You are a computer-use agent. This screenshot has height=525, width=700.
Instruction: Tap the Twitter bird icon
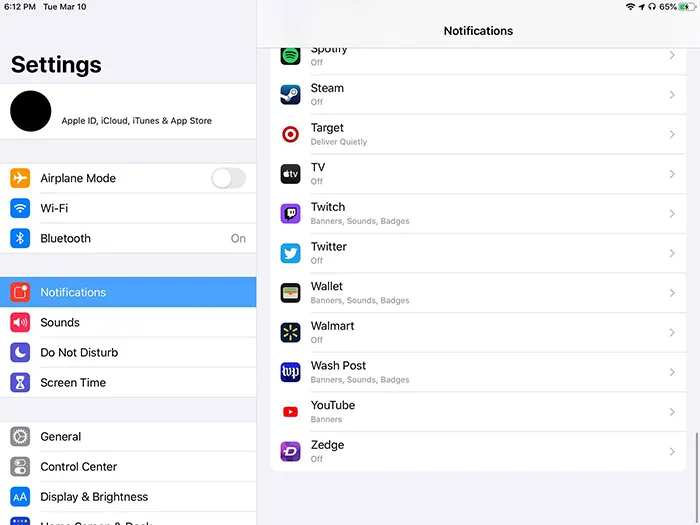tap(290, 253)
